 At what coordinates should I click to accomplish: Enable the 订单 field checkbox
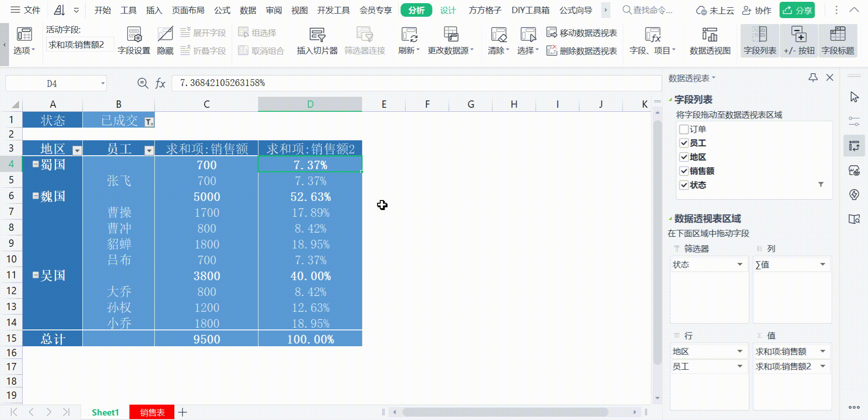pyautogui.click(x=684, y=129)
